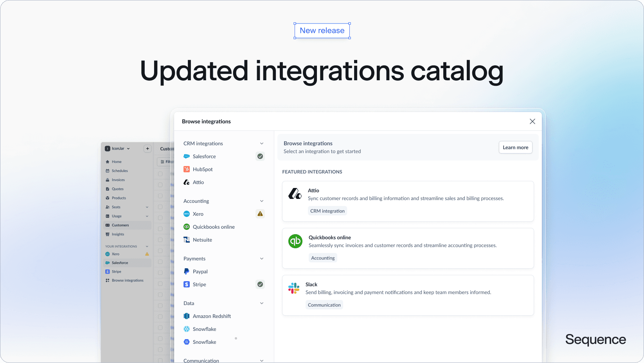The image size is (644, 363).
Task: Click the Learn more button
Action: pos(515,148)
